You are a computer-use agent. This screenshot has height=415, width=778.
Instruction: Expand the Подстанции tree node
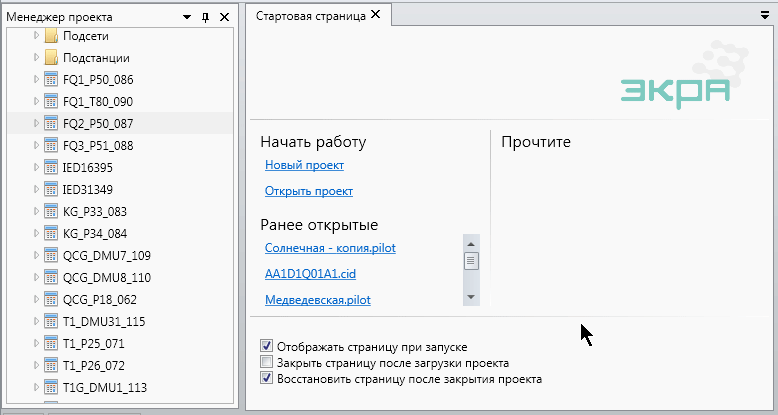pos(36,57)
